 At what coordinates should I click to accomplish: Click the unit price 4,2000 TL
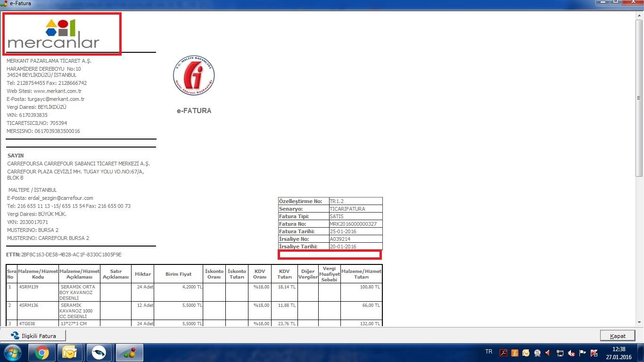tap(192, 287)
